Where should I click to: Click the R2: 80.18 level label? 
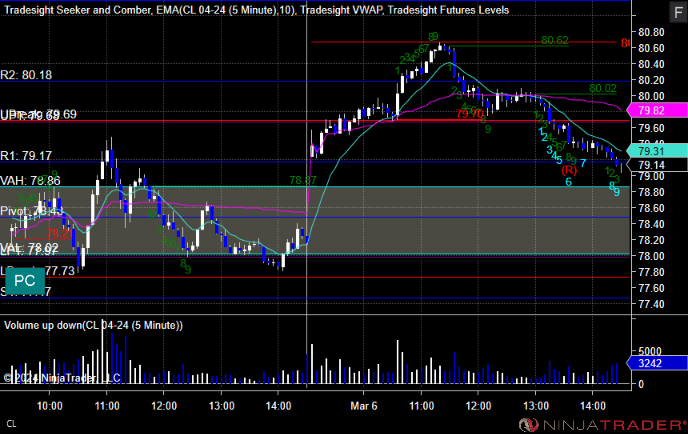26,75
